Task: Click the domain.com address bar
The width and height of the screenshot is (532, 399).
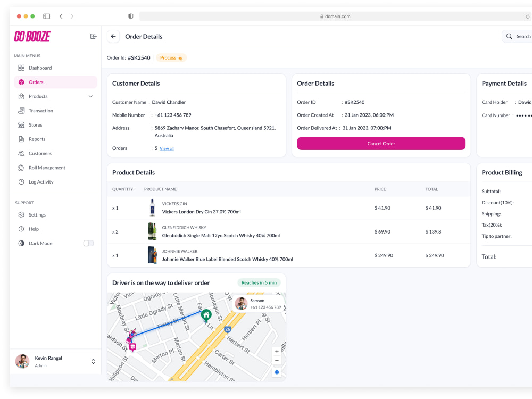Action: (x=335, y=16)
